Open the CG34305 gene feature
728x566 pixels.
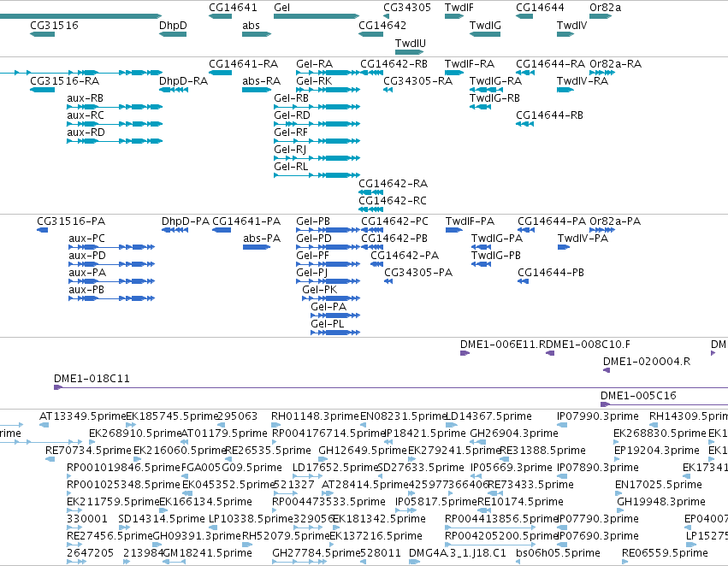(387, 16)
